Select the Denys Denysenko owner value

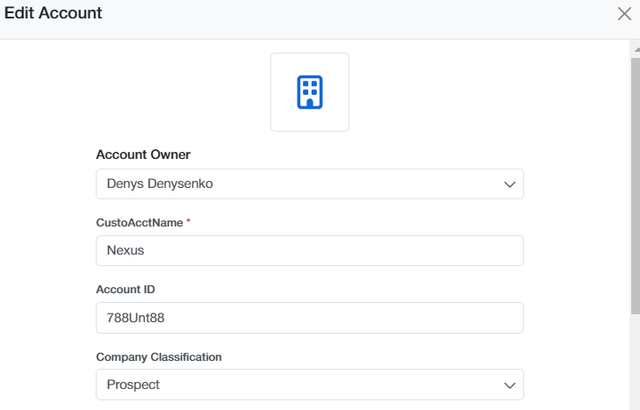point(160,184)
